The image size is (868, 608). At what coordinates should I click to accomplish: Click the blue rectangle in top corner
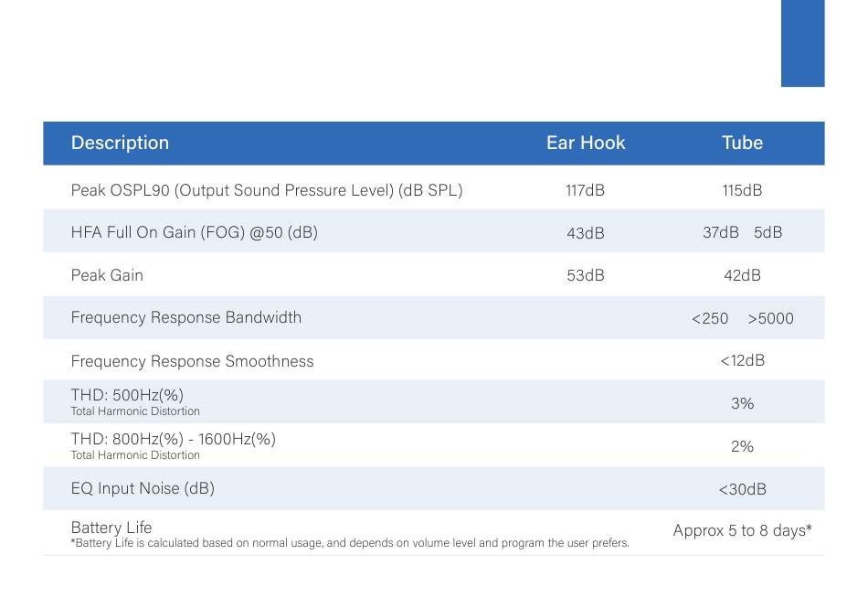click(x=803, y=43)
